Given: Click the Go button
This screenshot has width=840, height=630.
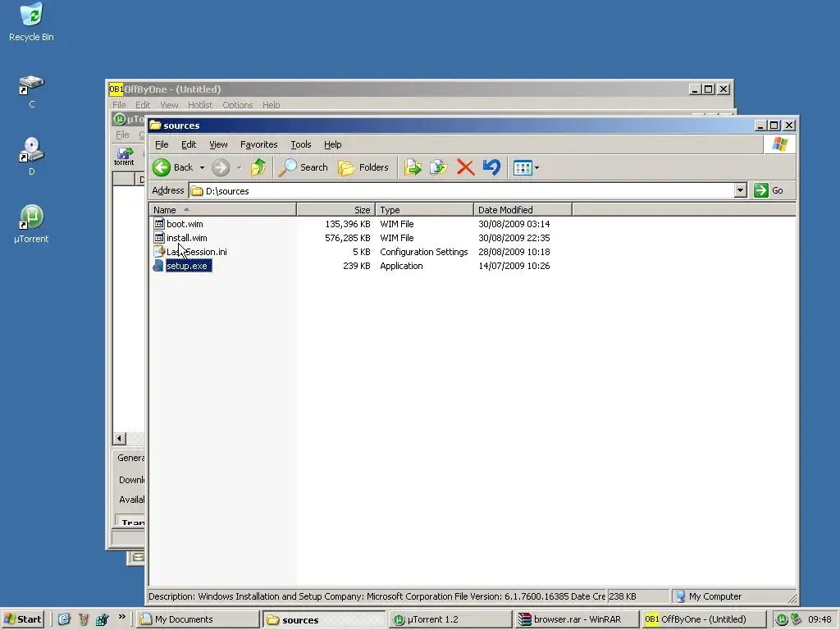Looking at the screenshot, I should [769, 190].
